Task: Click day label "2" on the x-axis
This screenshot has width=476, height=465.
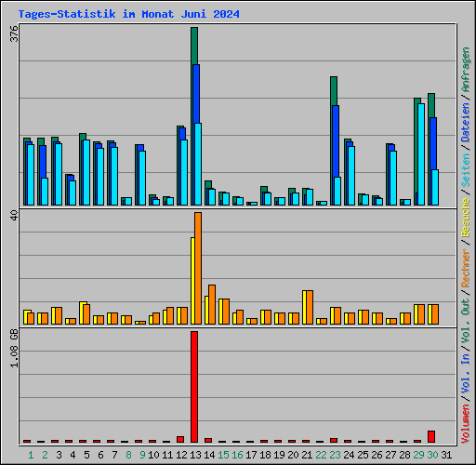Action: [45, 455]
